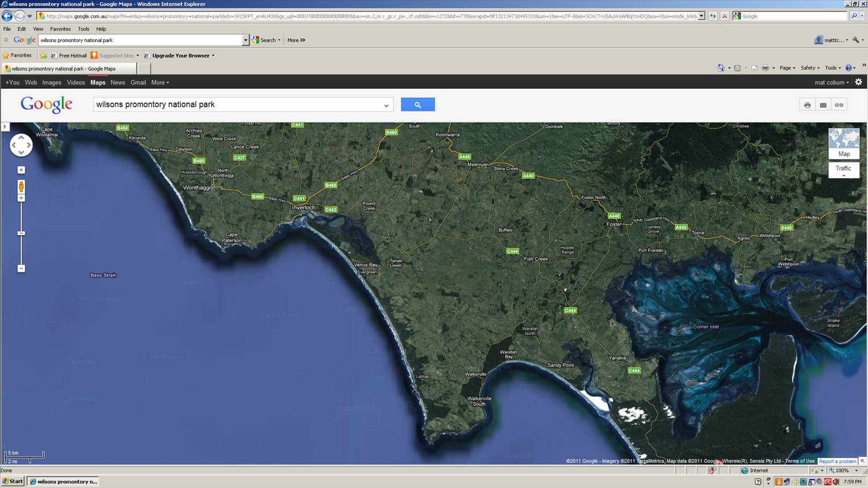Click the email envelope icon in Maps
868x488 pixels.
point(823,105)
